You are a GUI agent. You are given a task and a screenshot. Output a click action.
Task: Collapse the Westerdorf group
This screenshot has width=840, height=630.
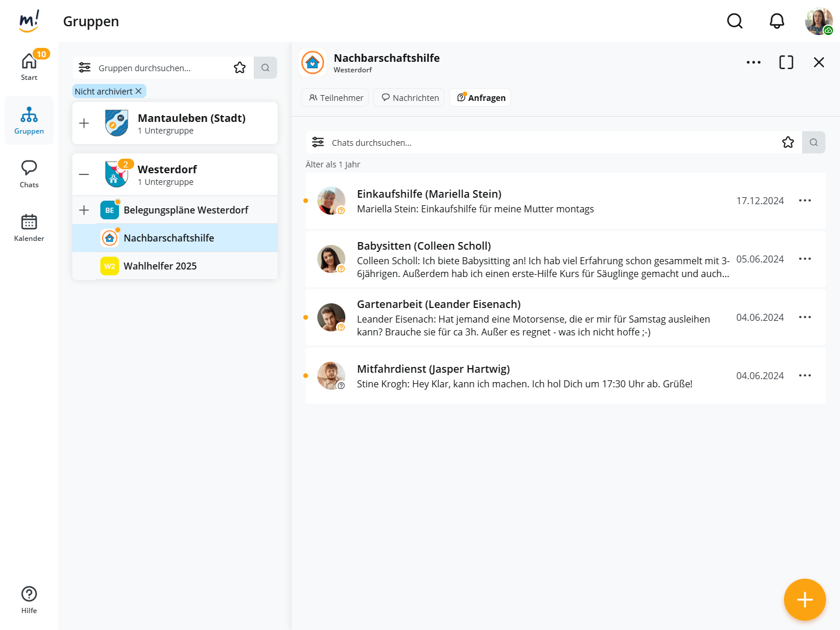84,174
